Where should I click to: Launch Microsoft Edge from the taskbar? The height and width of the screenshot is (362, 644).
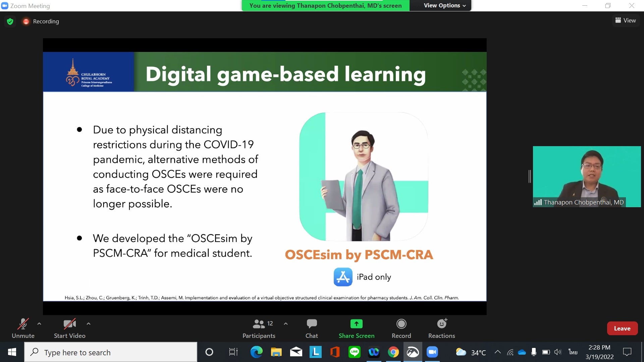[257, 352]
